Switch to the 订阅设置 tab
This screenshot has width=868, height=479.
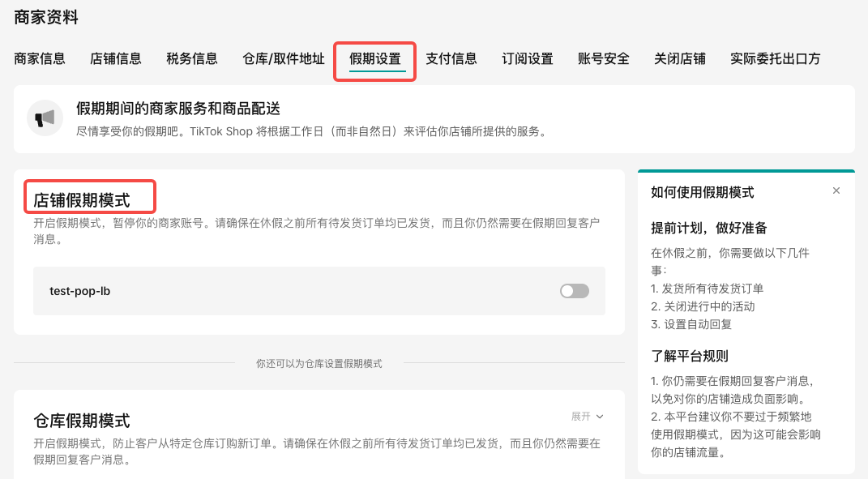(x=528, y=58)
